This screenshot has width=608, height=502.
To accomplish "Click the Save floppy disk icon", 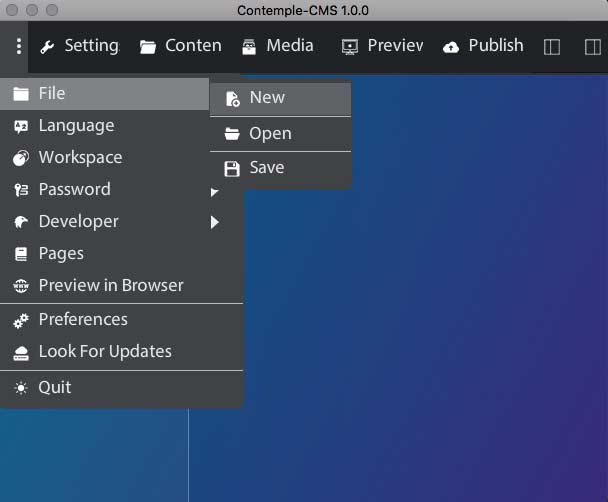I will coord(232,168).
